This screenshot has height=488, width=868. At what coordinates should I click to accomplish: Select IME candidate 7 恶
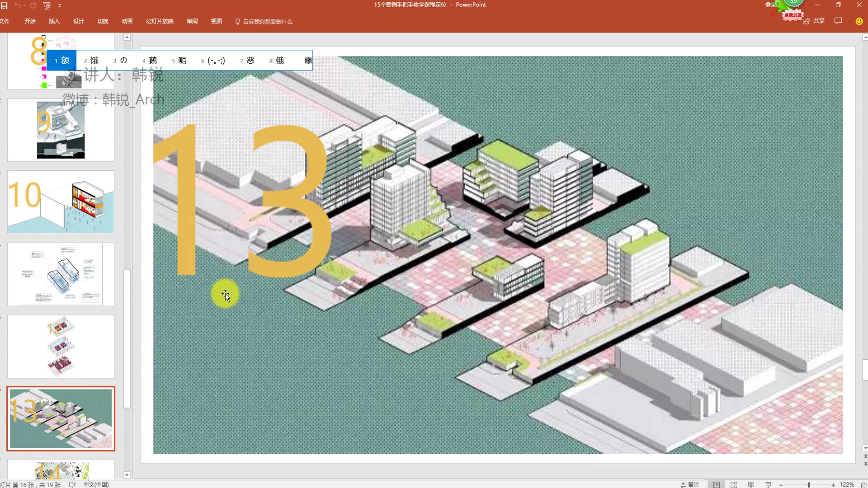(x=247, y=61)
